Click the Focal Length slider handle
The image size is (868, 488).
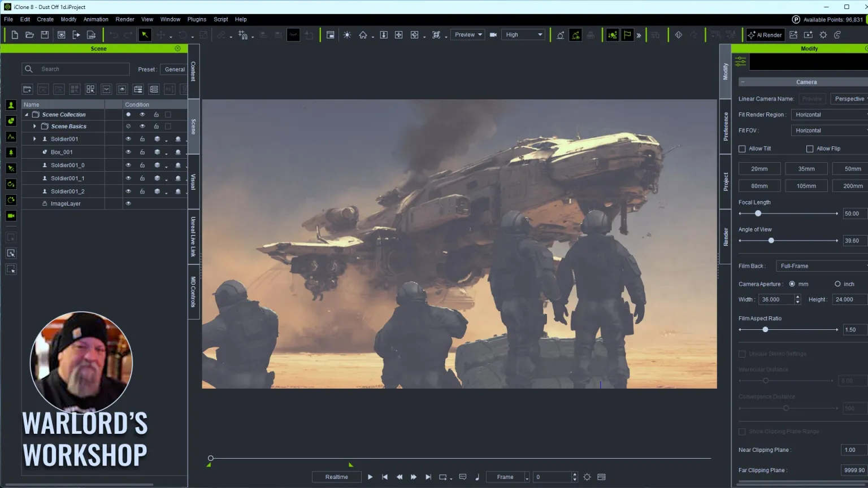point(758,213)
